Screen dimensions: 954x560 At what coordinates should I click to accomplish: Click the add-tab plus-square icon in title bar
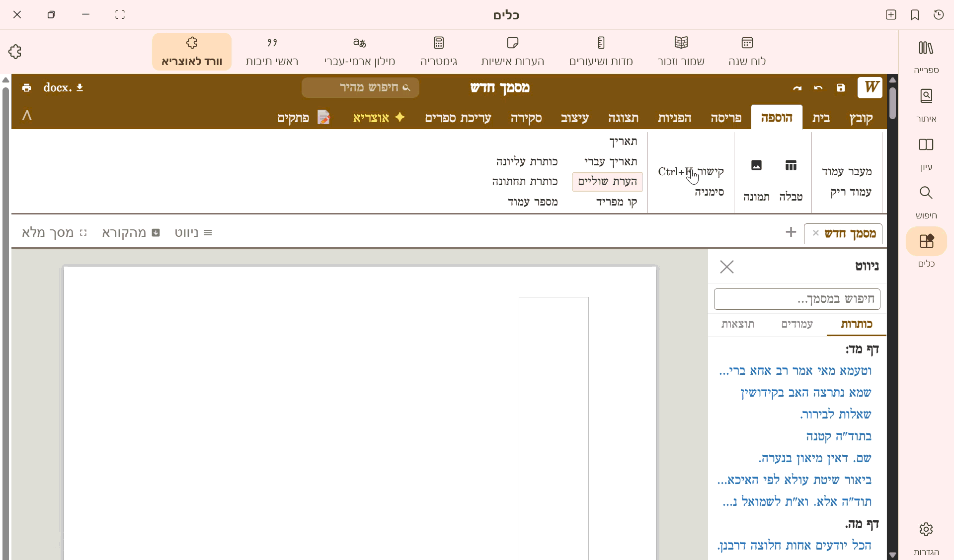(x=891, y=15)
